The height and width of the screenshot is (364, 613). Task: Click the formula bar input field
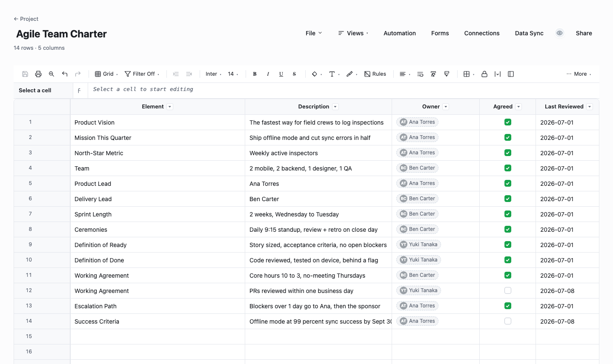(344, 90)
